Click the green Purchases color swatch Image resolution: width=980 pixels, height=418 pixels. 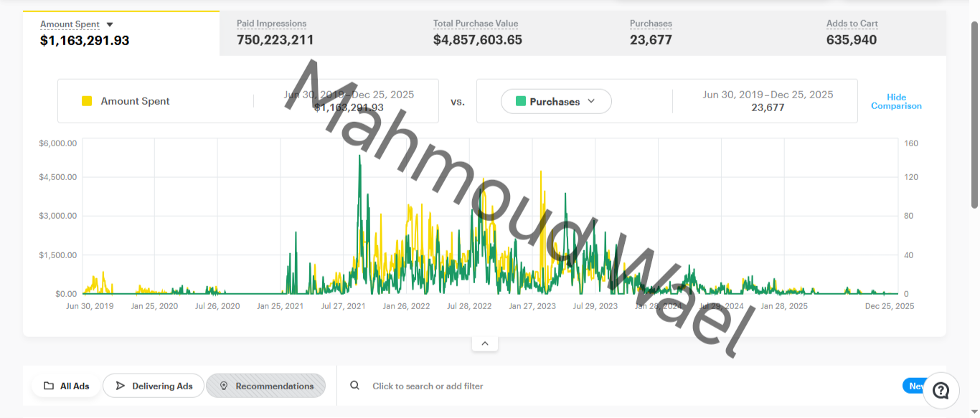coord(521,101)
